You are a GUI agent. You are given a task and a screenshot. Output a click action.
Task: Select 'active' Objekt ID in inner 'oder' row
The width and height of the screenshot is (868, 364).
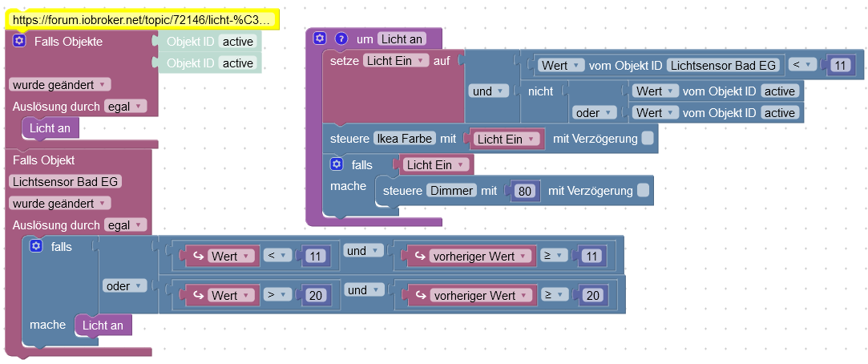(780, 113)
